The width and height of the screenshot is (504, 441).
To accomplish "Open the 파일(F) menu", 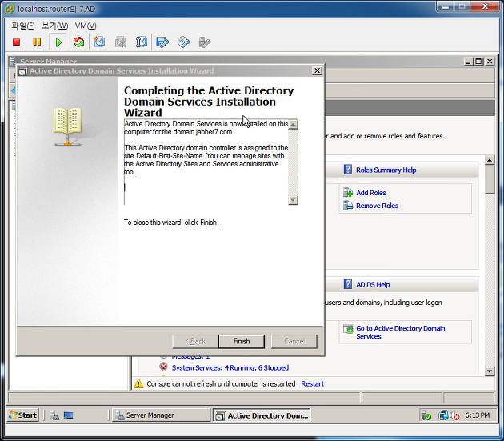I will tap(23, 26).
